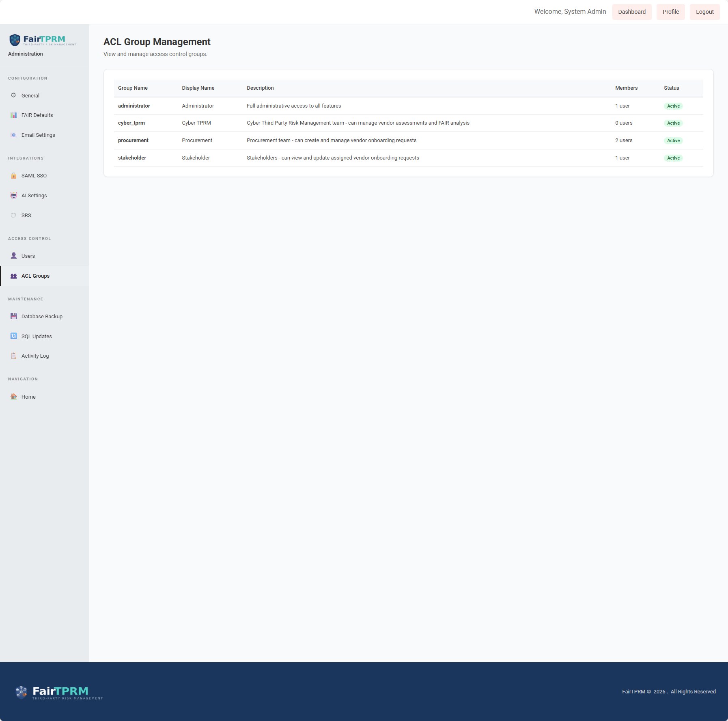728x721 pixels.
Task: Open SAML SSO via its padlock icon
Action: point(13,176)
